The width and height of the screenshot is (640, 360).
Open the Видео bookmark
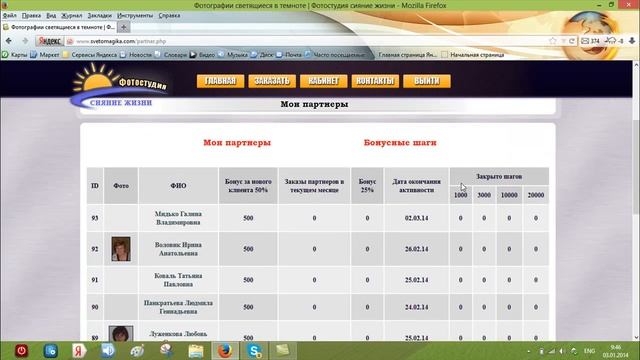pyautogui.click(x=202, y=55)
